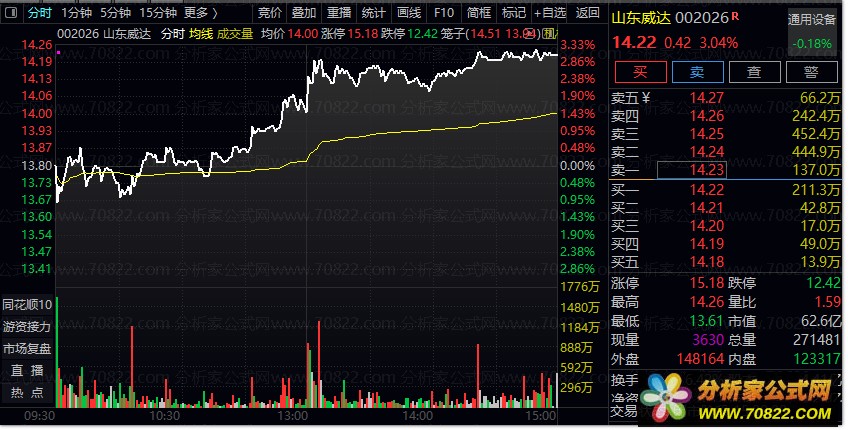Click the 14.00 price axis label
The width and height of the screenshot is (848, 430).
(x=37, y=113)
